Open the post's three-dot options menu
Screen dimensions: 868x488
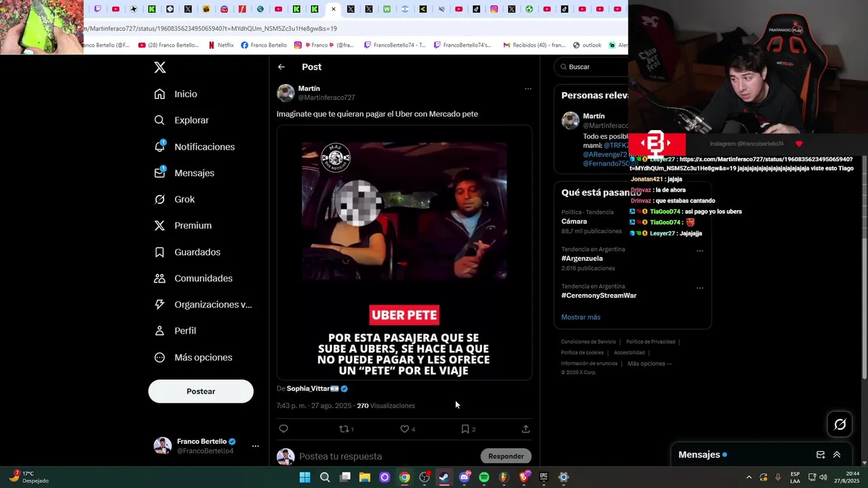[528, 89]
